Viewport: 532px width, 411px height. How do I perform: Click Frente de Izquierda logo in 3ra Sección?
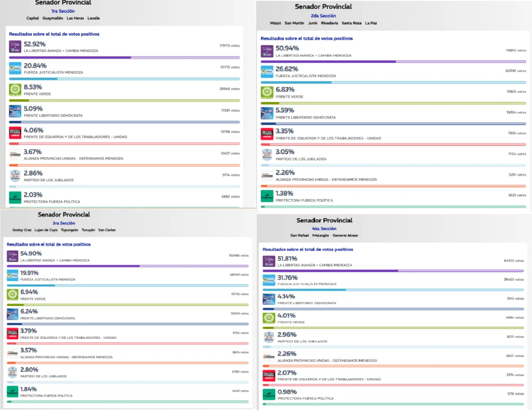pyautogui.click(x=12, y=334)
